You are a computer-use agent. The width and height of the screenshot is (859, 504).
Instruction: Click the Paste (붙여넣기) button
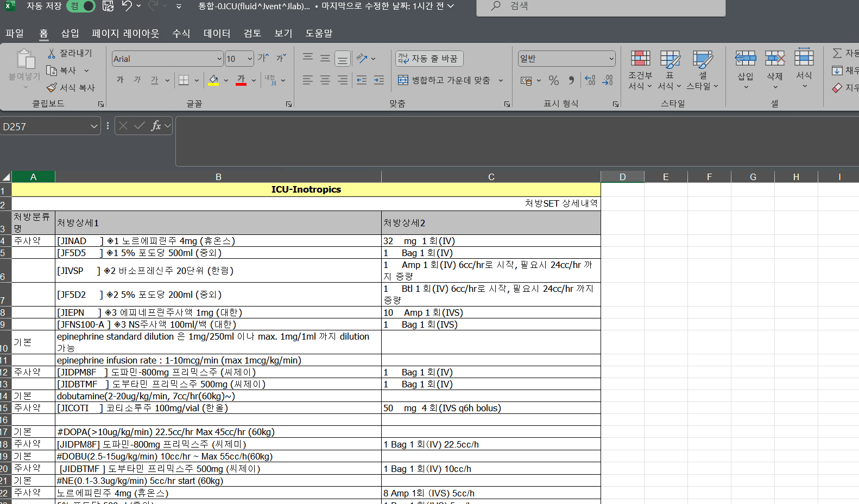pyautogui.click(x=24, y=65)
